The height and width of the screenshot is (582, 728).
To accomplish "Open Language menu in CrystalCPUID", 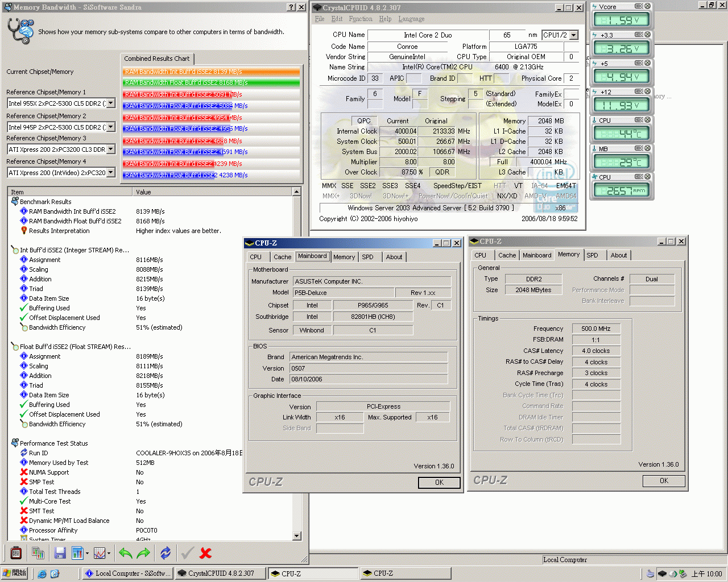I will tap(411, 19).
